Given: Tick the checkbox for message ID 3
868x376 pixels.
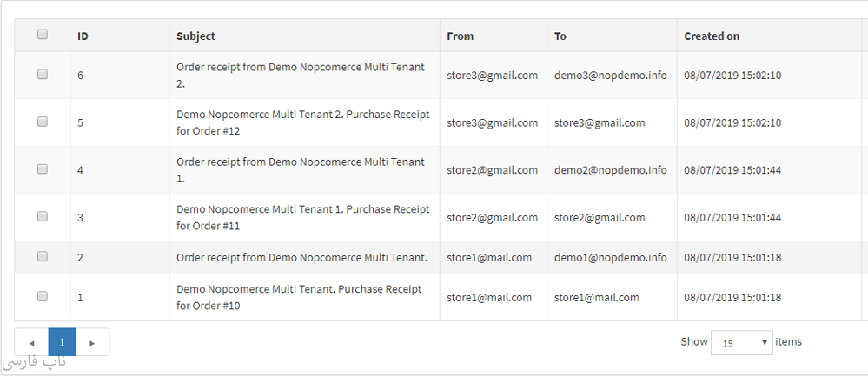Looking at the screenshot, I should tap(43, 217).
